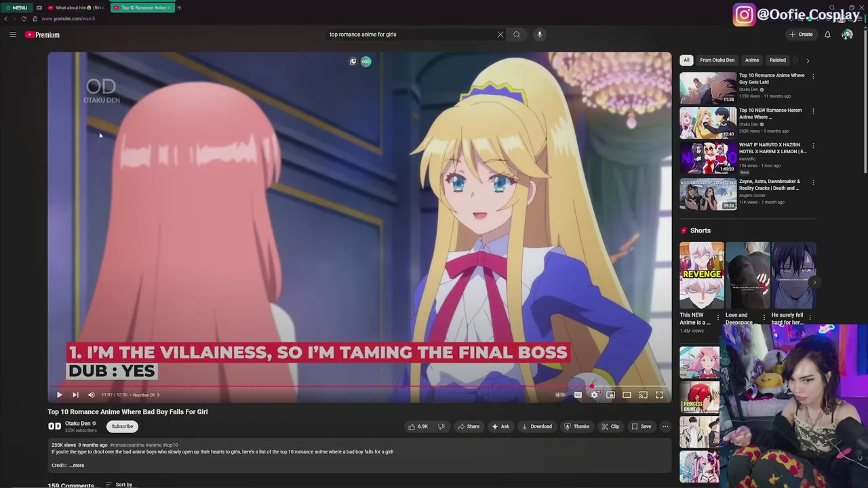Open options for 'This NEW Anime' short
The width and height of the screenshot is (868, 488).
718,317
